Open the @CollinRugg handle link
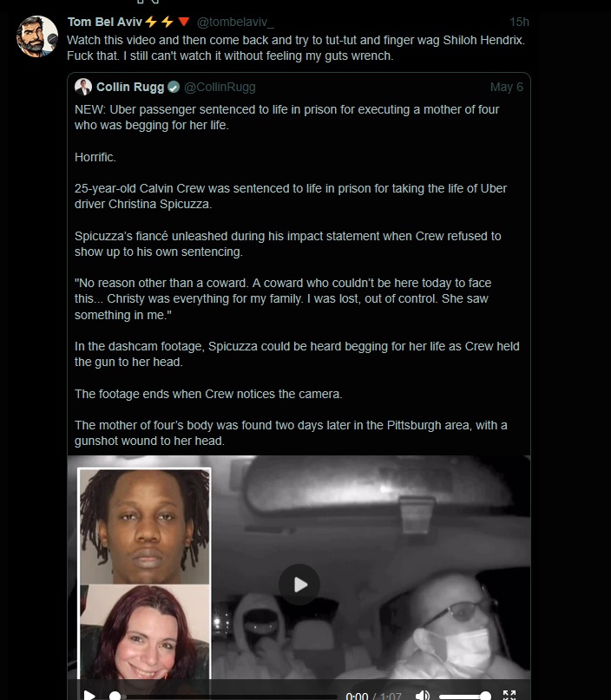The image size is (611, 700). click(220, 87)
